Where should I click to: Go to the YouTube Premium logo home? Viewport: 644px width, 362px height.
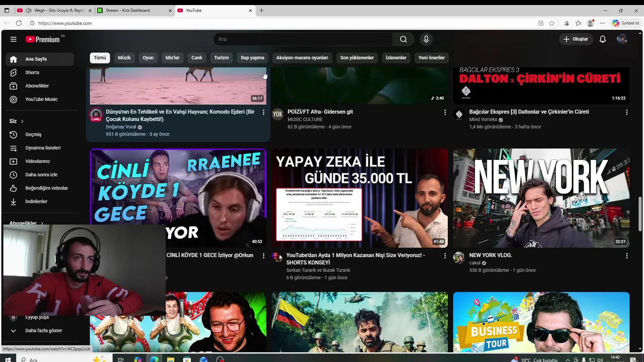coord(43,39)
